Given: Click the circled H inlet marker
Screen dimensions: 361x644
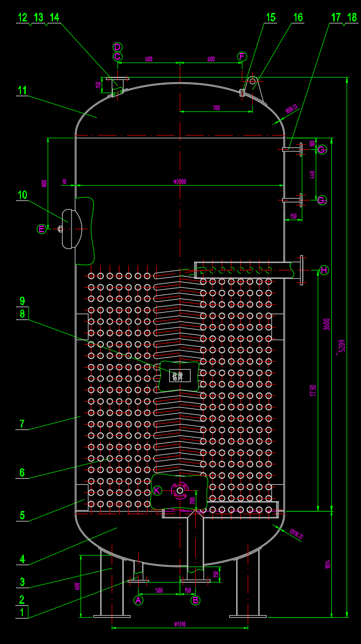Looking at the screenshot, I should [x=324, y=270].
